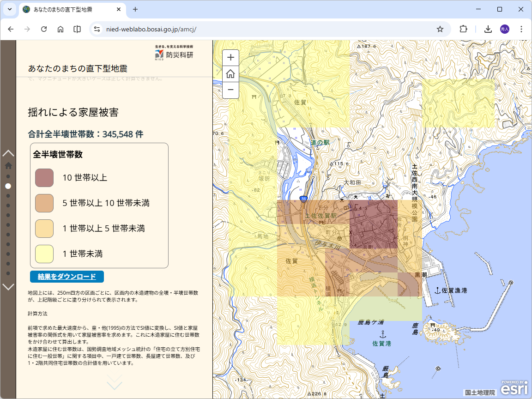Bookmark this page with the star
Screen dimensions: 532x399
tap(440, 29)
